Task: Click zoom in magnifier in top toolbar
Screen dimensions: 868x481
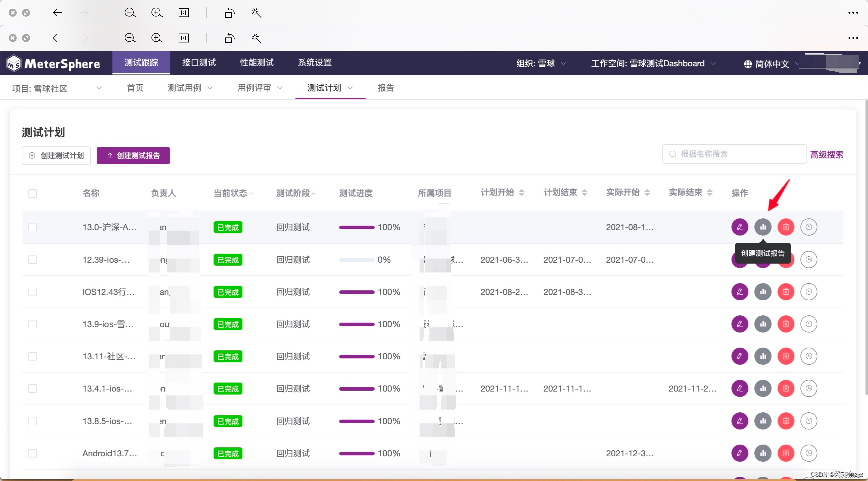Action: click(x=157, y=13)
